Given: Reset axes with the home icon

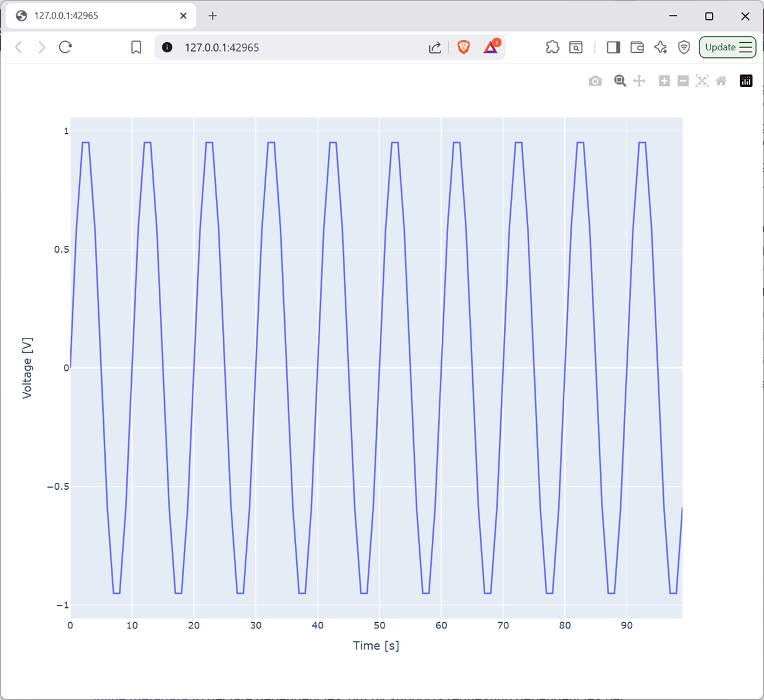Looking at the screenshot, I should [x=721, y=81].
